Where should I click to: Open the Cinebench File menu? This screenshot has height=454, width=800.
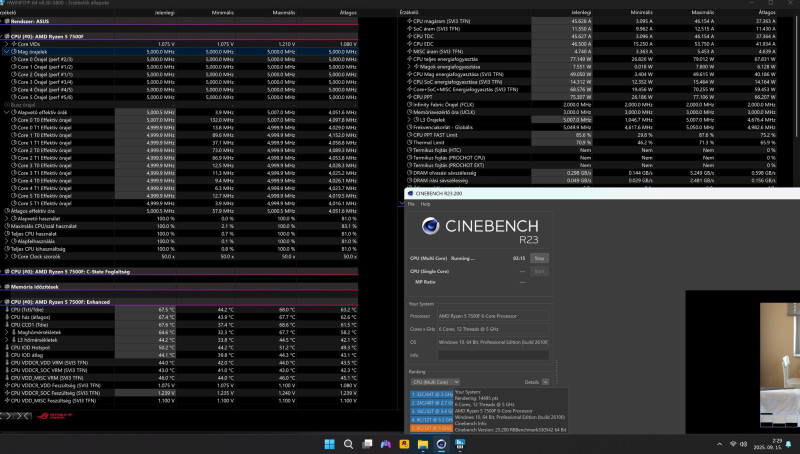[x=411, y=204]
